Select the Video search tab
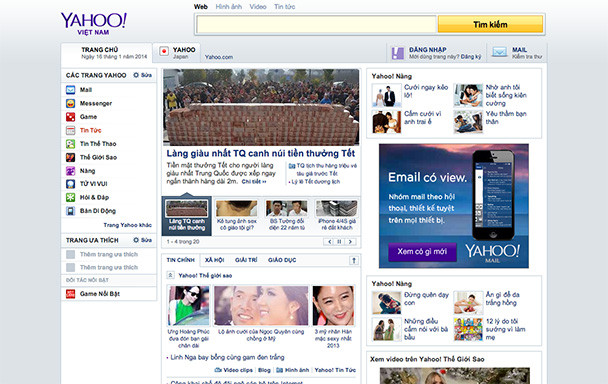The height and width of the screenshot is (384, 608). tap(258, 7)
